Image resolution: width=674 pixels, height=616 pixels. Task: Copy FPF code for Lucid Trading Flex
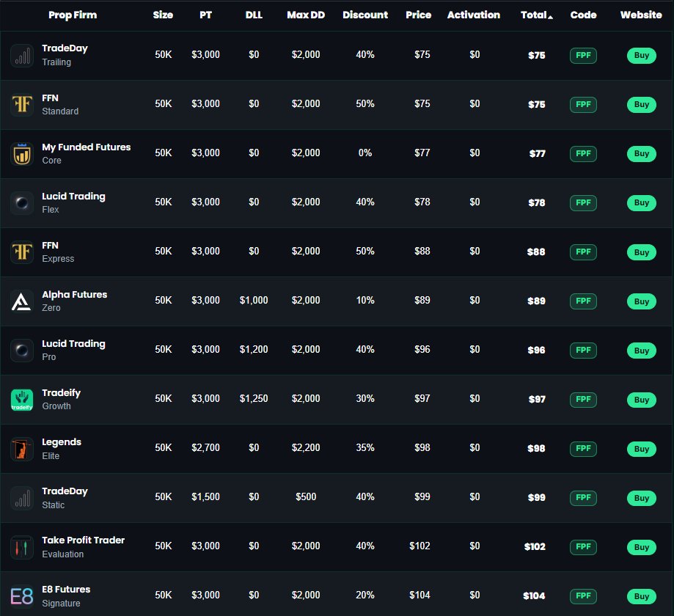pyautogui.click(x=583, y=202)
